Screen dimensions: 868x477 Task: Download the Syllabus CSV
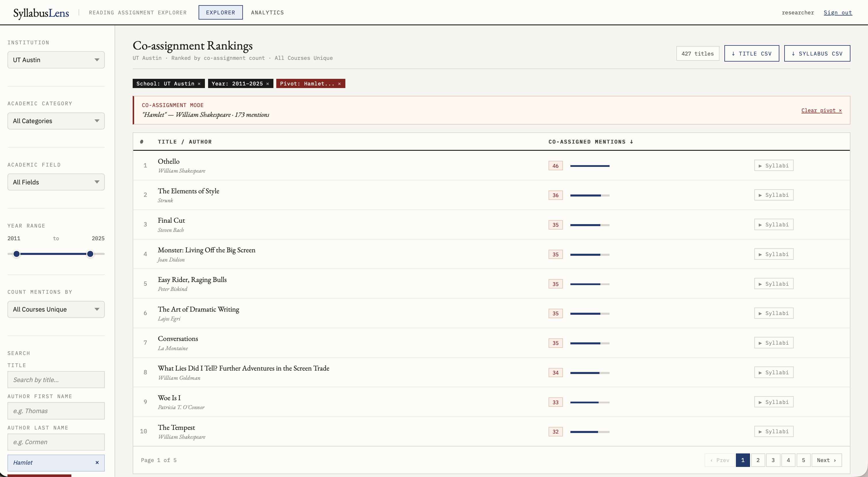[x=817, y=54]
